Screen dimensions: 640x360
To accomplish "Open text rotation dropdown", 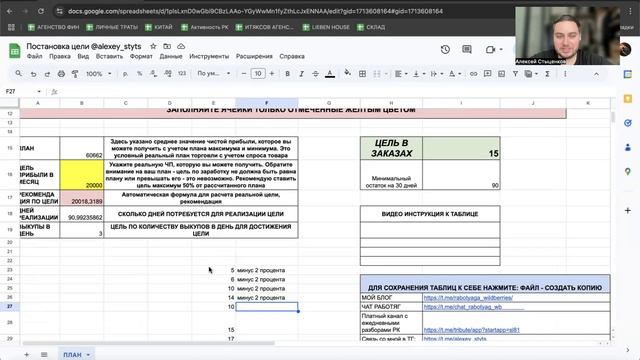I will [x=455, y=74].
